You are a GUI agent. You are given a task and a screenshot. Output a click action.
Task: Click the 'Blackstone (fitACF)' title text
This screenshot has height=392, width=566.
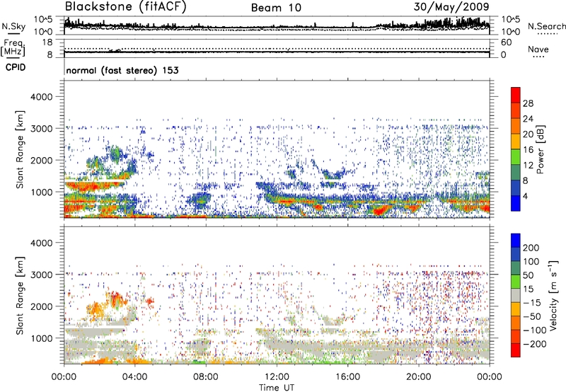[x=126, y=7]
